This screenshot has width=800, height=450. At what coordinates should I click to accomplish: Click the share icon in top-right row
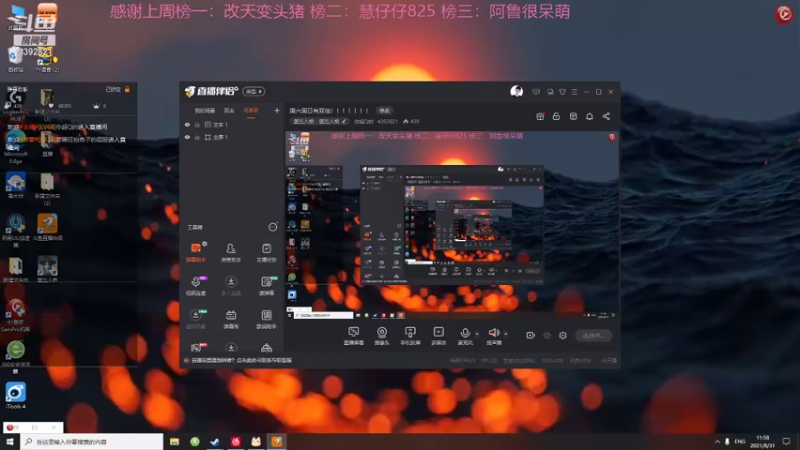[606, 116]
